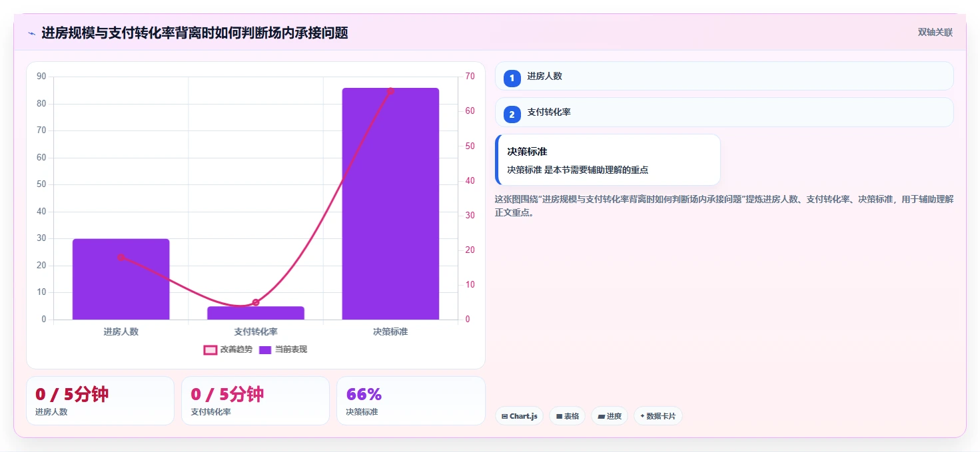Click the purple 当前表现 legend swatch
980x452 pixels.
click(265, 349)
